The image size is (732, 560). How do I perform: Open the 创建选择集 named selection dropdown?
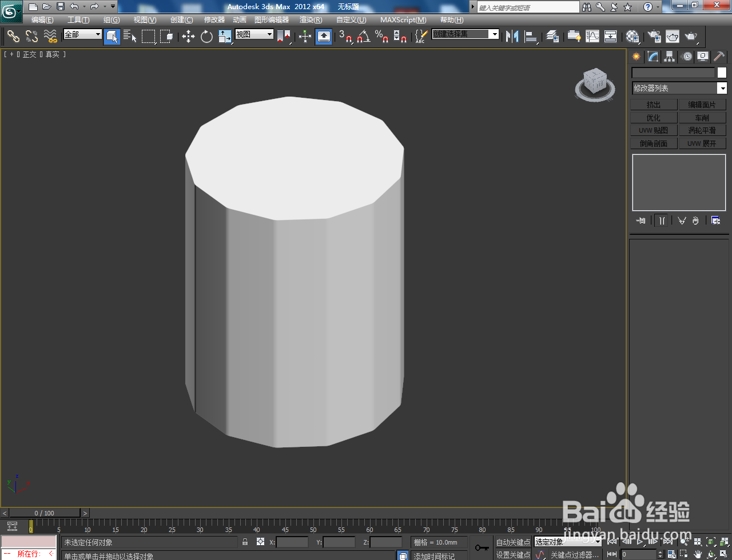pos(465,34)
